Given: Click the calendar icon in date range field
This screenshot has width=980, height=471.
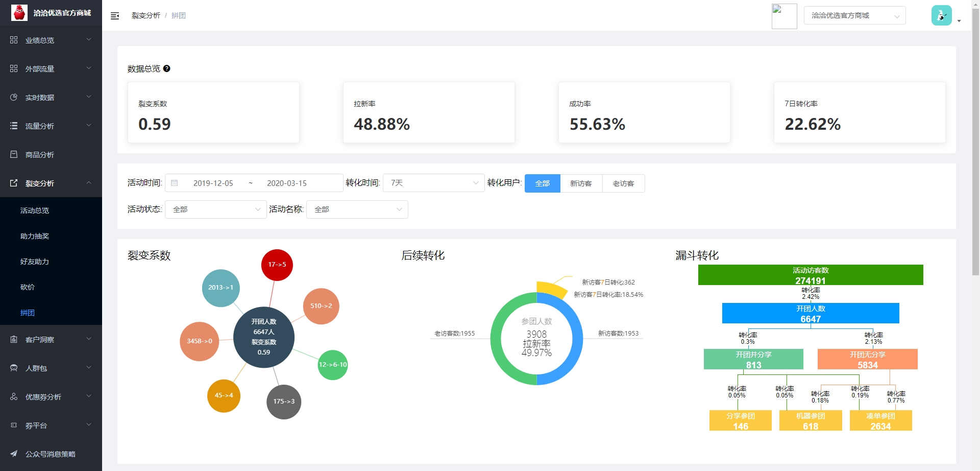Looking at the screenshot, I should tap(175, 183).
